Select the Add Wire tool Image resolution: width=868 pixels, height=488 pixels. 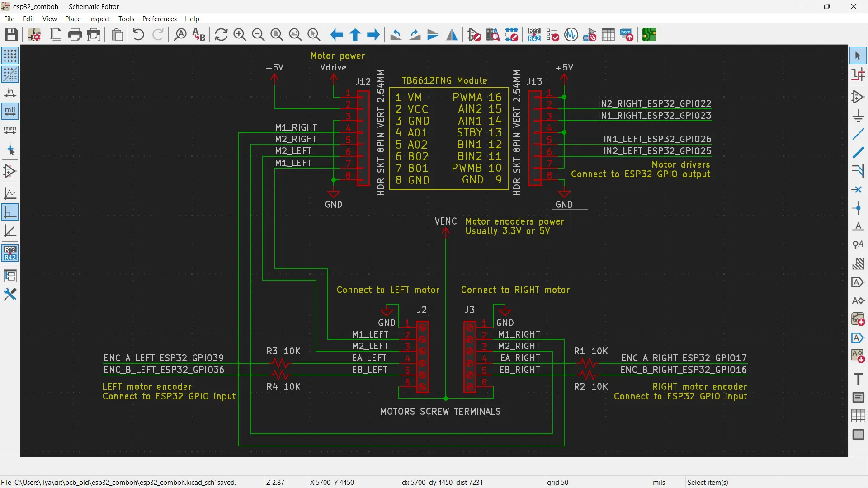point(858,134)
